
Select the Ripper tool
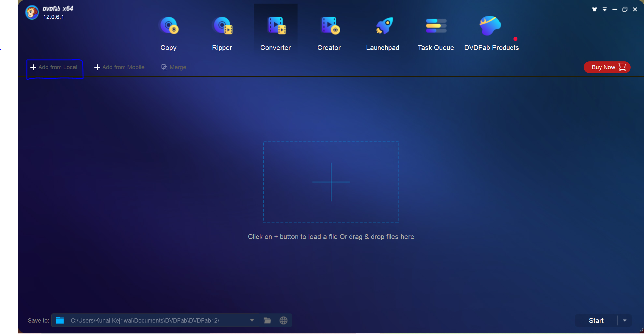click(222, 33)
